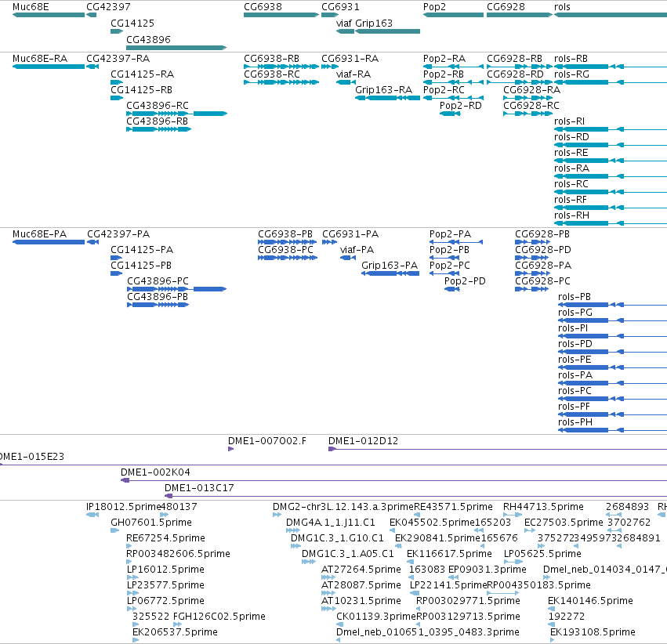The height and width of the screenshot is (644, 667).
Task: Select transcript CG43896-RB label
Action: point(157,121)
